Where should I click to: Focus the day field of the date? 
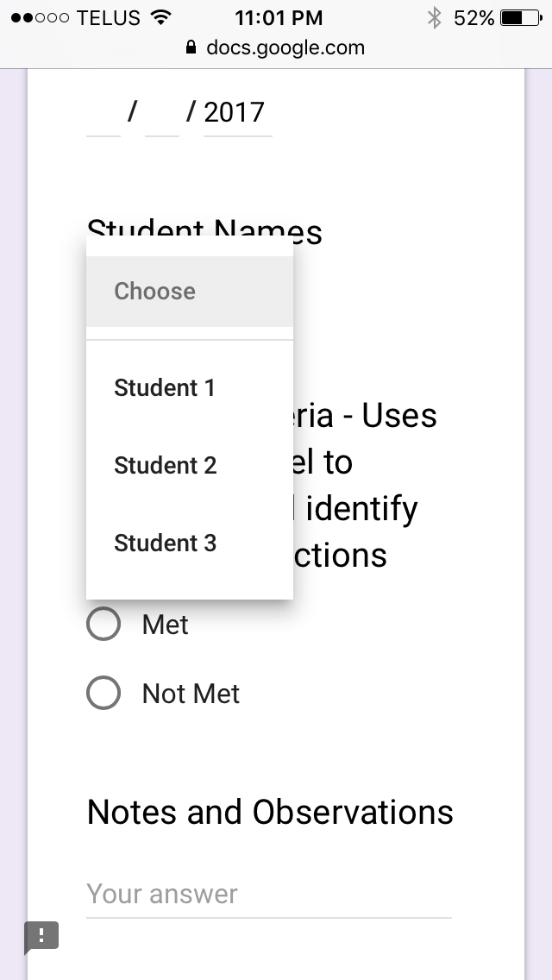tap(162, 114)
